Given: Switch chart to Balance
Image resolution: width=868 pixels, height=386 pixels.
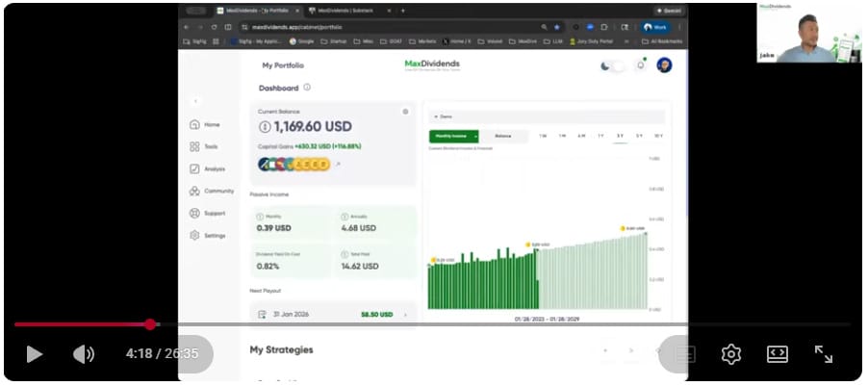Looking at the screenshot, I should point(503,137).
